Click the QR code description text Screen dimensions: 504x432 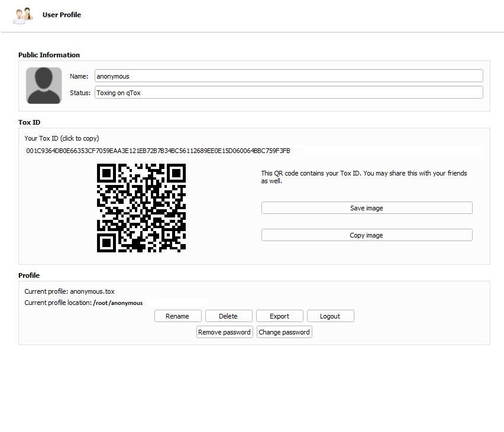[x=364, y=177]
